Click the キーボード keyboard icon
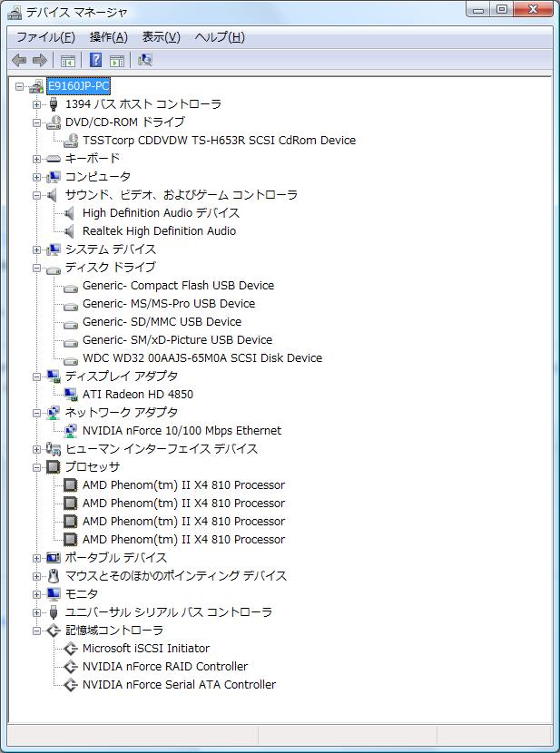 [54, 159]
